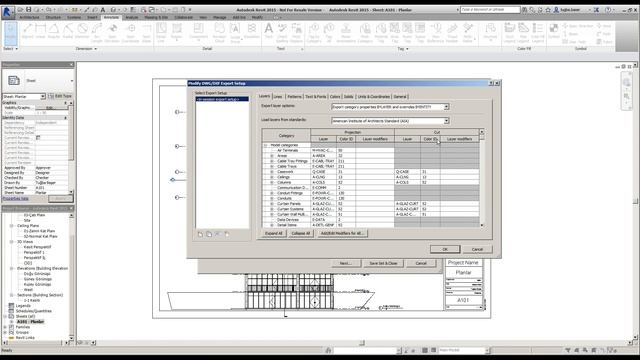Open the Properties help link
The image size is (640, 360).
tap(16, 199)
